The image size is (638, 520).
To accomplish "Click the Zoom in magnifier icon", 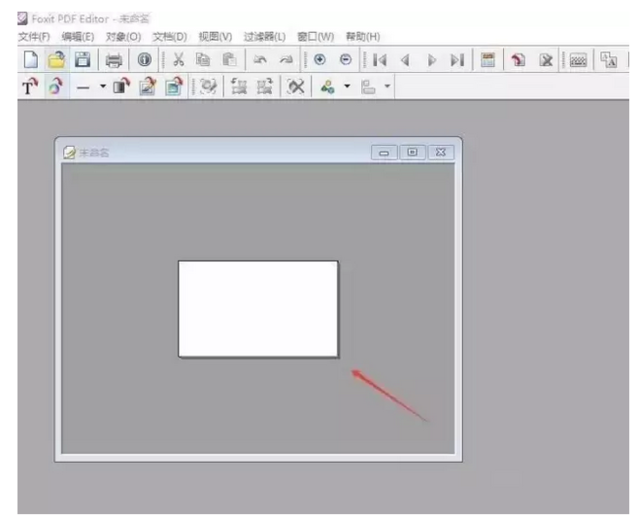I will coord(320,60).
